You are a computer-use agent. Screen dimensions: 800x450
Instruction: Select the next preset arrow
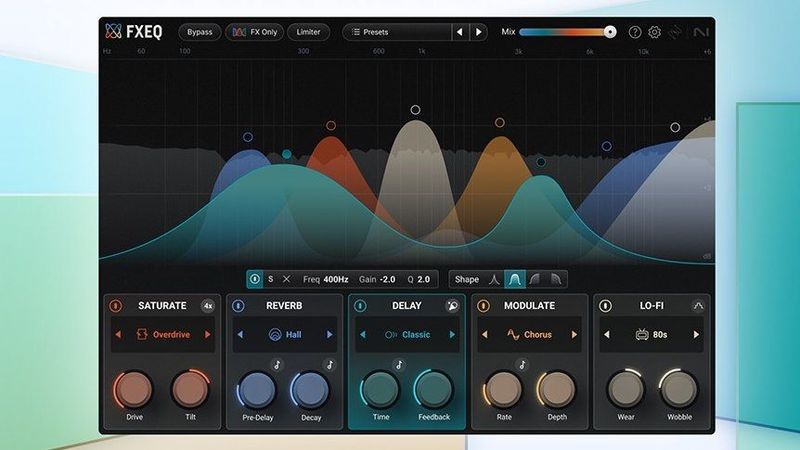pyautogui.click(x=479, y=32)
